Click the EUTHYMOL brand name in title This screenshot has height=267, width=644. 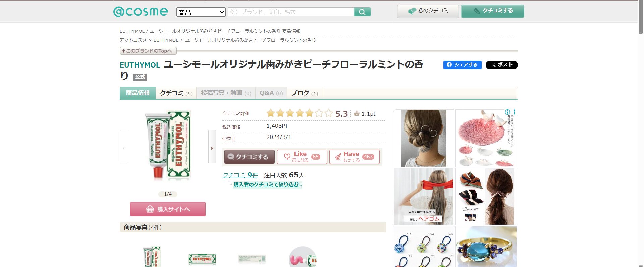140,65
